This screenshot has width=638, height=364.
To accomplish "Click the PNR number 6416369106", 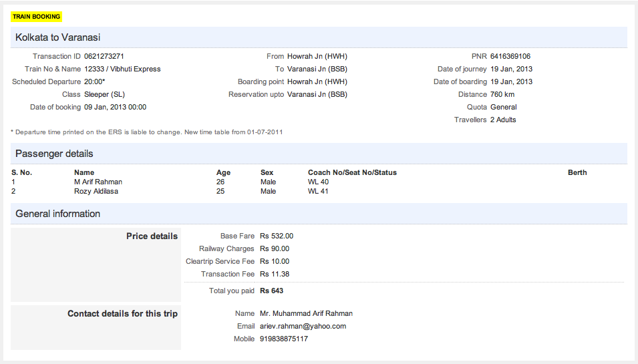I will tap(510, 57).
